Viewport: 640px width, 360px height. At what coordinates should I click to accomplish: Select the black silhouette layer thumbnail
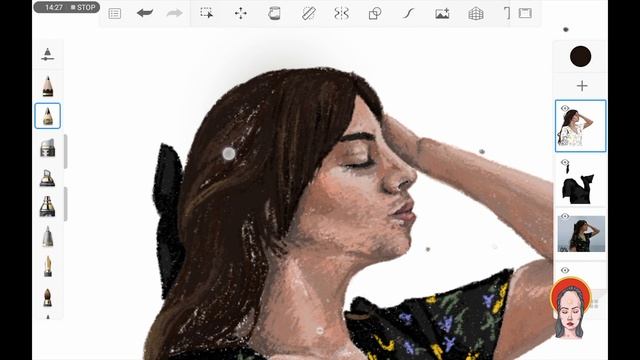point(580,181)
